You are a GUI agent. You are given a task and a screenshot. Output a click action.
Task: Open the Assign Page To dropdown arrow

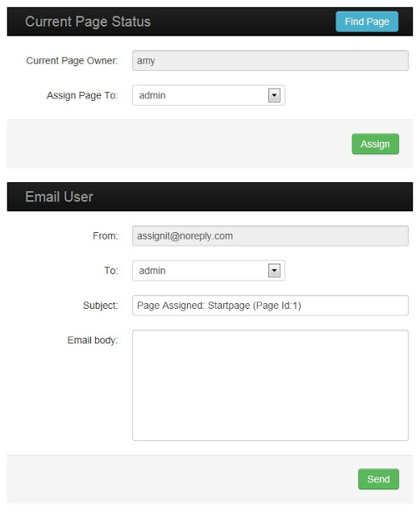(274, 95)
